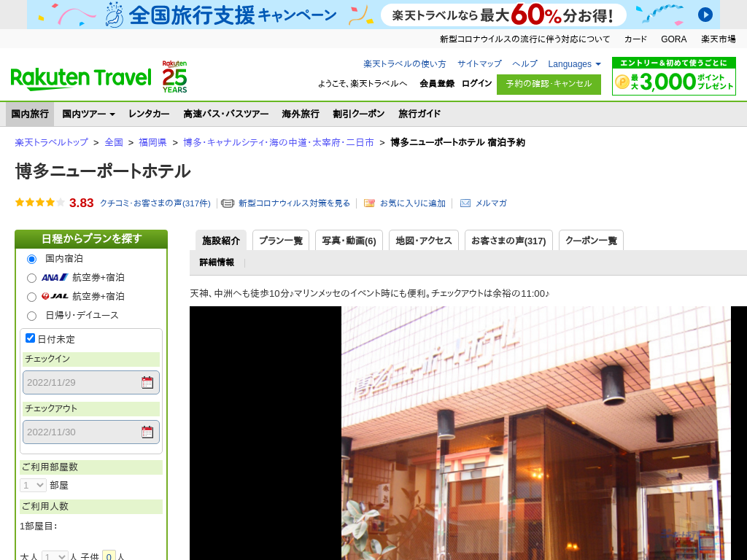747x560 pixels.
Task: Click the ログイン link
Action: [476, 83]
